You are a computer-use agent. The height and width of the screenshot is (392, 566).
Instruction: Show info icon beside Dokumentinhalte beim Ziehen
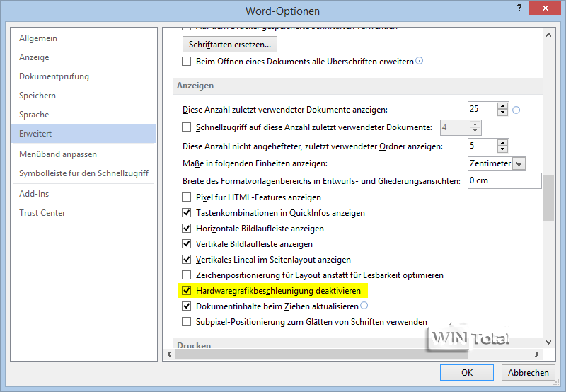pos(364,306)
